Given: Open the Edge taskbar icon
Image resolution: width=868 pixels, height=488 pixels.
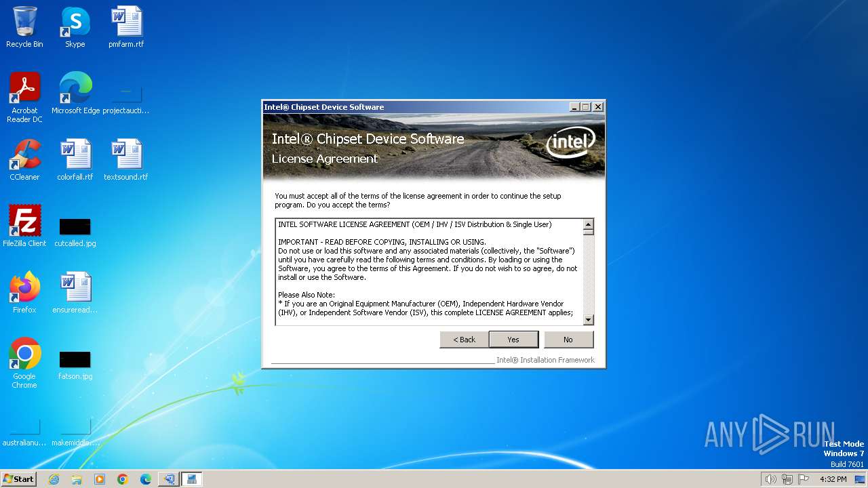Looking at the screenshot, I should point(146,479).
